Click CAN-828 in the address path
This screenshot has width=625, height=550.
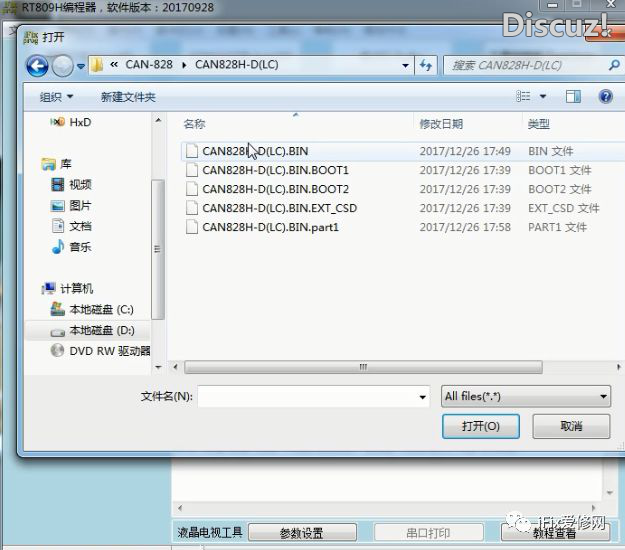[x=149, y=65]
